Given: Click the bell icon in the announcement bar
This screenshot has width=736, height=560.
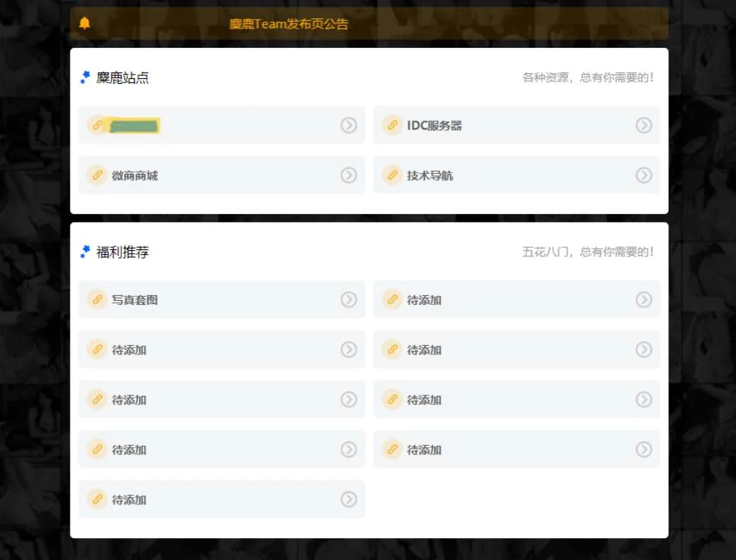Looking at the screenshot, I should [85, 23].
